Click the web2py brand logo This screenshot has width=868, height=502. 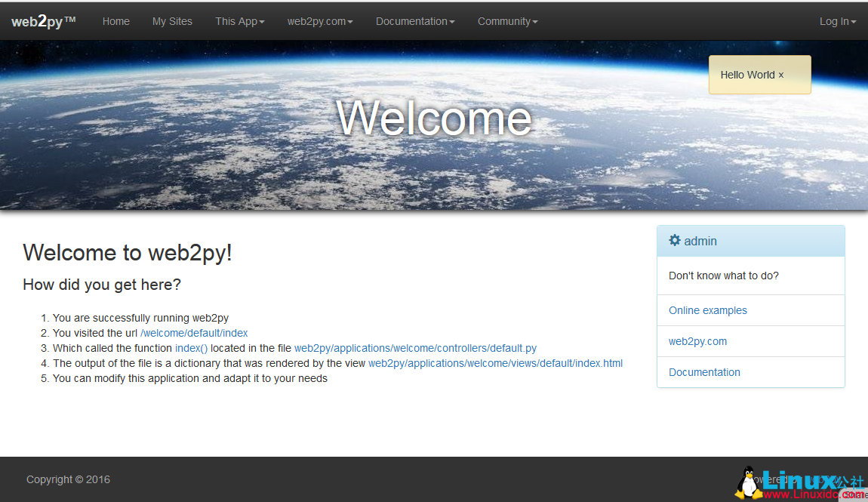pos(43,22)
